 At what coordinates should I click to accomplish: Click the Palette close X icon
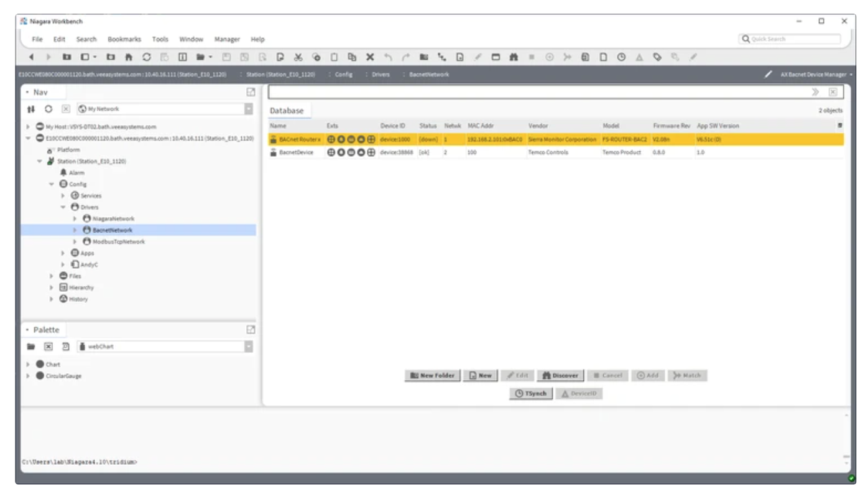coord(48,347)
